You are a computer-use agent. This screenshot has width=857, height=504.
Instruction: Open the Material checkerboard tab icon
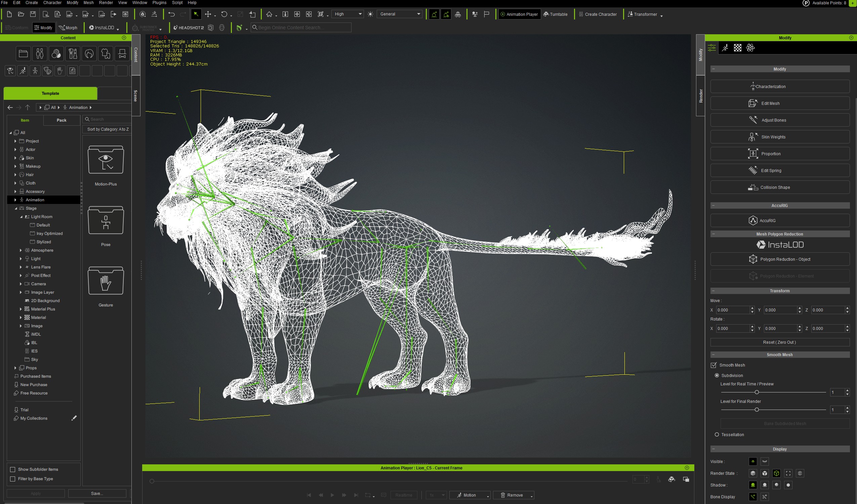[737, 48]
